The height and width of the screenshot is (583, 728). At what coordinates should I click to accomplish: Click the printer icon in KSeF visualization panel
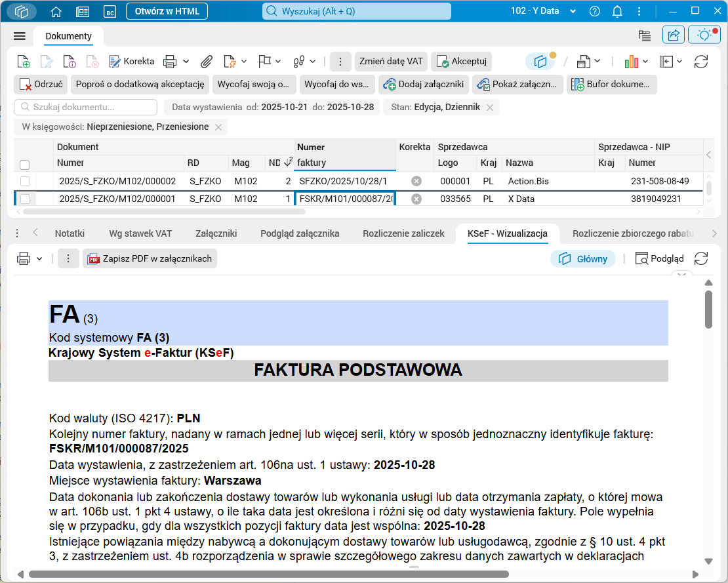(24, 258)
